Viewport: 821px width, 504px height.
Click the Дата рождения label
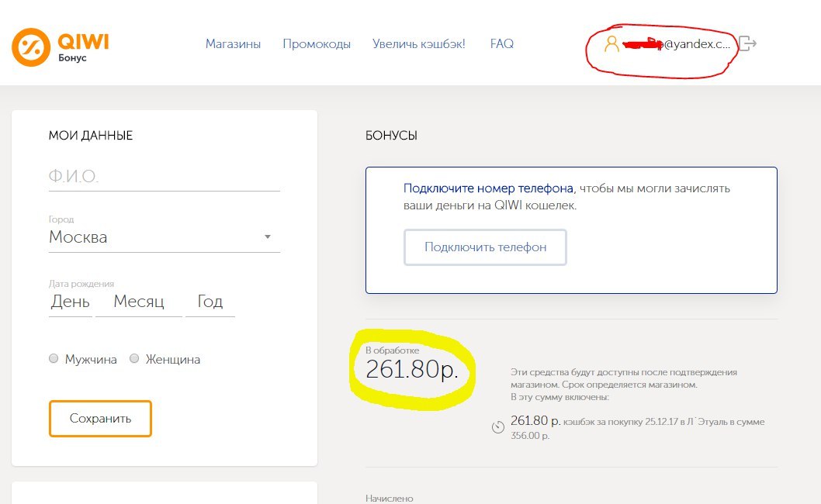(81, 284)
